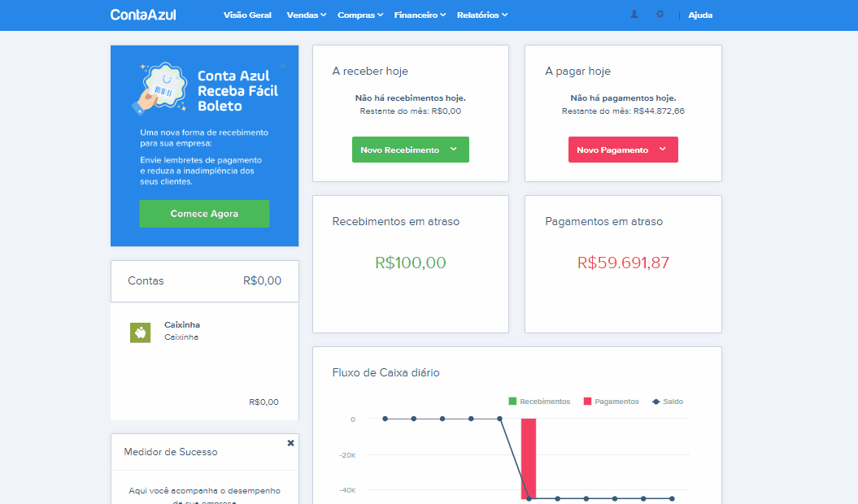
Task: Click Contas total R$0,00
Action: (262, 280)
